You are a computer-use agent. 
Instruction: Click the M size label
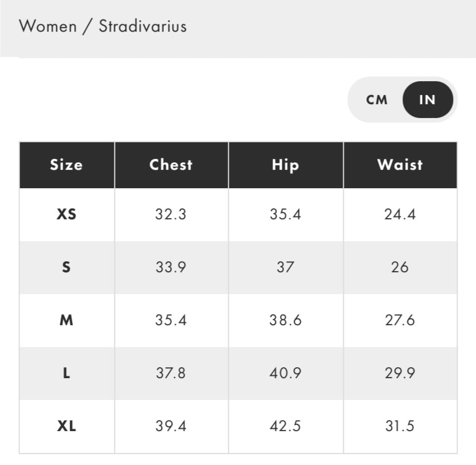tap(67, 320)
